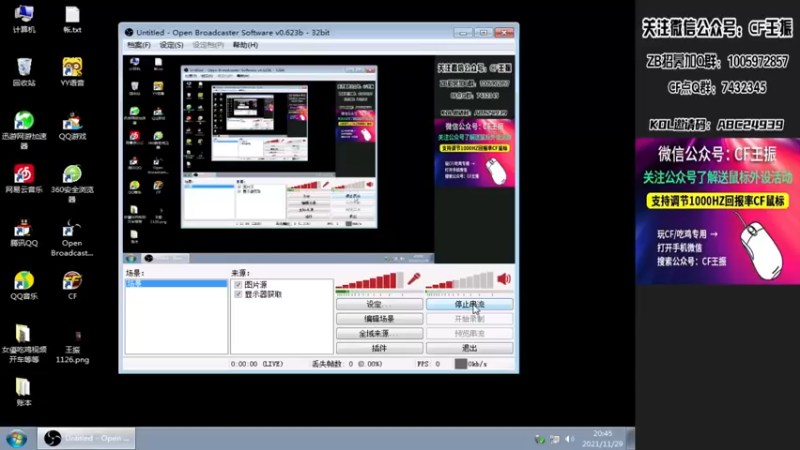Click the 编辑场景 button
This screenshot has height=450, width=800.
[x=379, y=319]
